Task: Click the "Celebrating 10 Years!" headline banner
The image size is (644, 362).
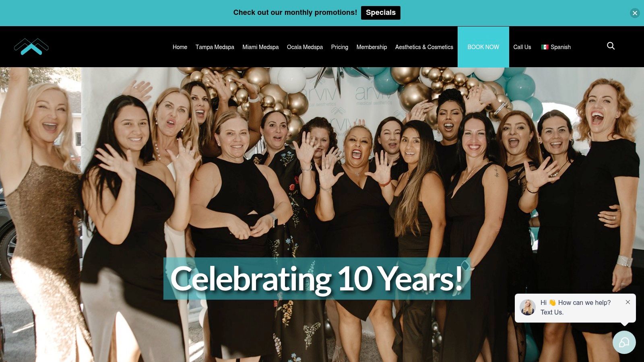Action: (317, 278)
